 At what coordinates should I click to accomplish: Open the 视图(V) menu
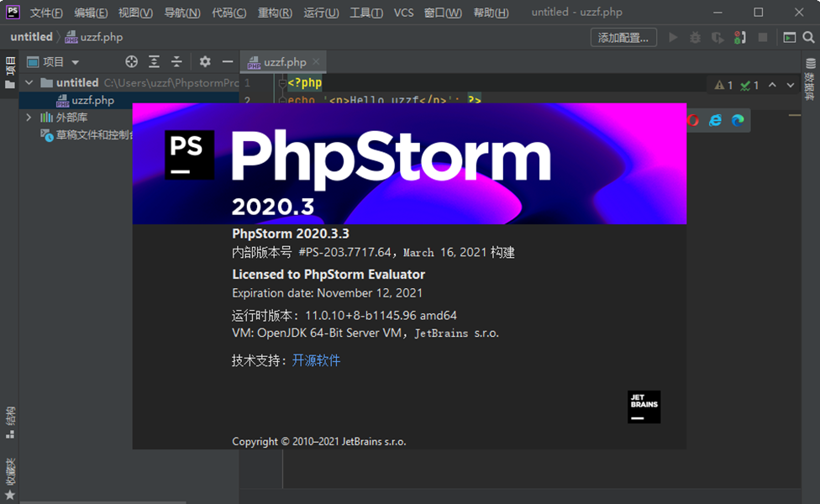[x=135, y=13]
